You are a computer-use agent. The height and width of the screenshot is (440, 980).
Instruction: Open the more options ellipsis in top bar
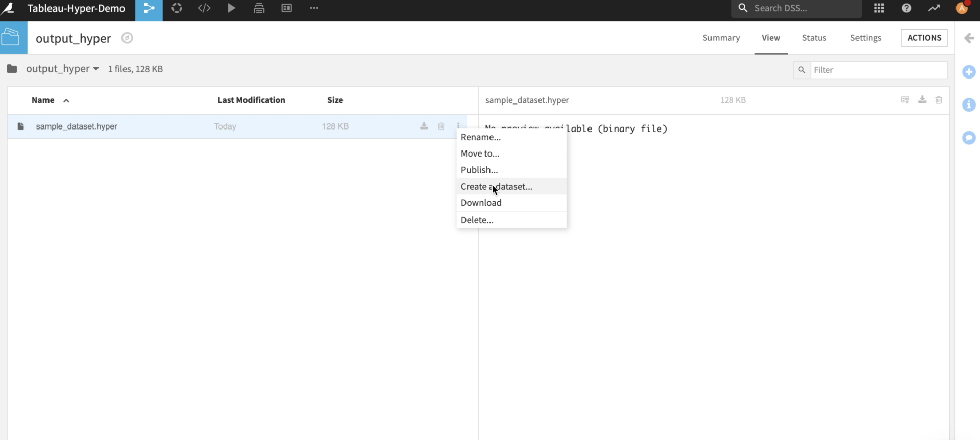pos(314,8)
